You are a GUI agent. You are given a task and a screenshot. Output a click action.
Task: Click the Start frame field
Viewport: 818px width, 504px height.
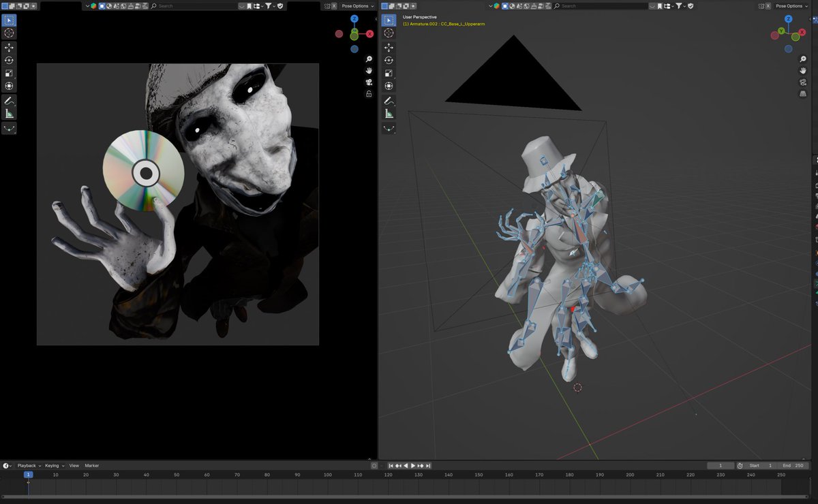(761, 466)
